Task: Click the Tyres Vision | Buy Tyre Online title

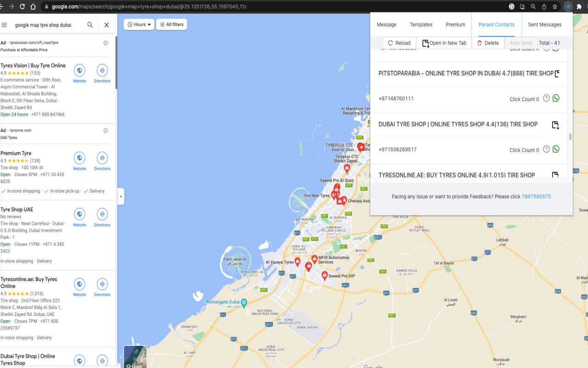Action: point(33,65)
